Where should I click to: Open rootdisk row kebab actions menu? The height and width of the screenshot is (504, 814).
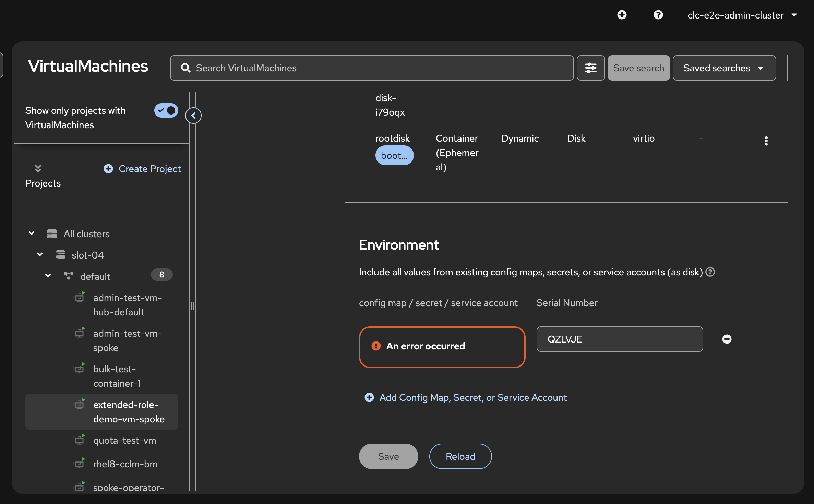click(766, 141)
